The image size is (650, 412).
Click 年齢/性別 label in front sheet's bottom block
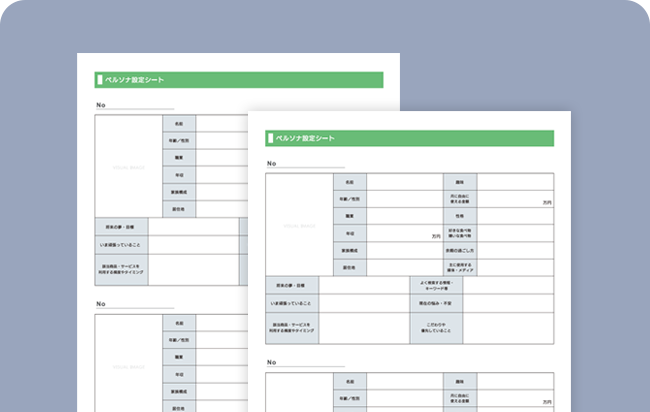(x=350, y=398)
